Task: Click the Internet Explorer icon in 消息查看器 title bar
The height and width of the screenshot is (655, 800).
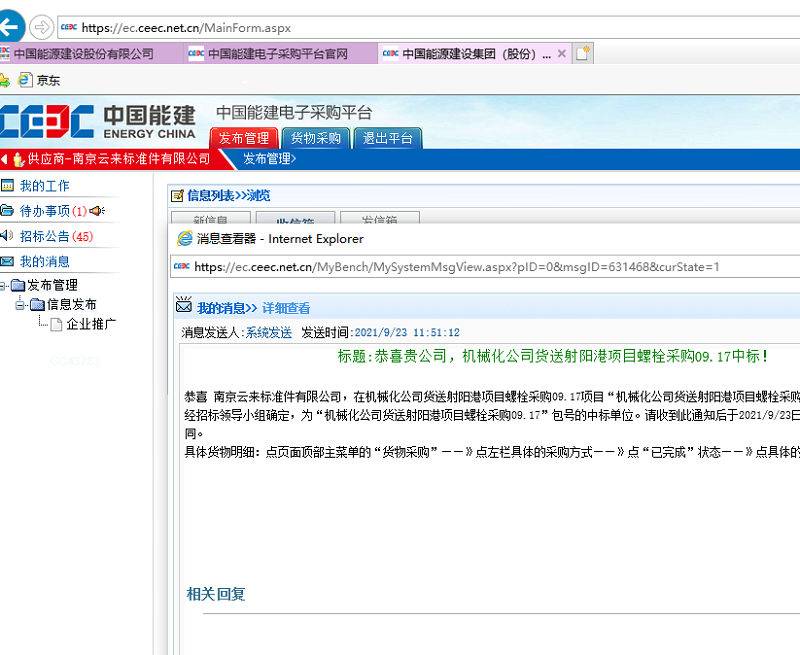Action: (184, 237)
